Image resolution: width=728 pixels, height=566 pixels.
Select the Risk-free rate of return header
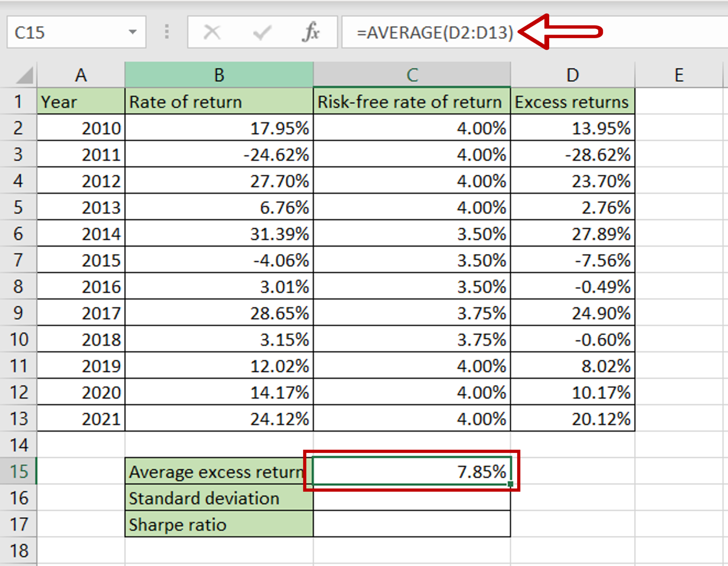[x=412, y=102]
